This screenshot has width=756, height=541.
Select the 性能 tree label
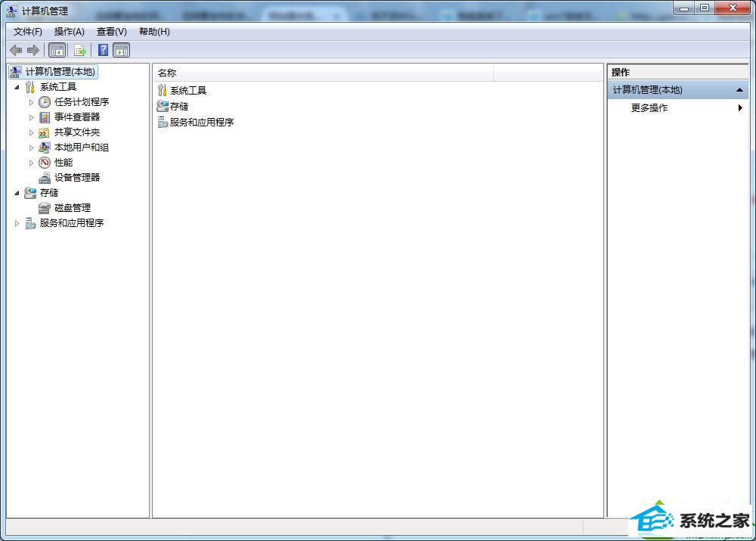(64, 163)
